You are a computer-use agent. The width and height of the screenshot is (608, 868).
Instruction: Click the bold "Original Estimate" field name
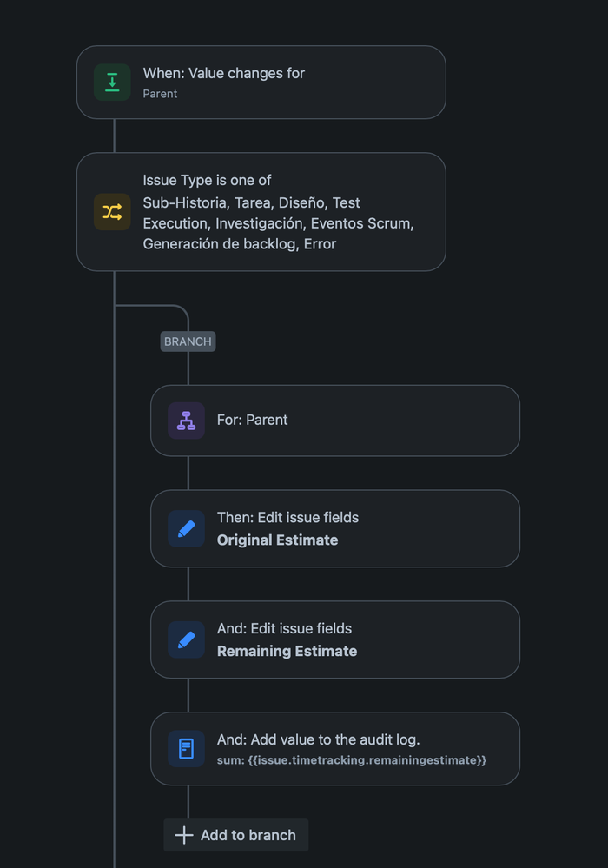[x=277, y=540]
